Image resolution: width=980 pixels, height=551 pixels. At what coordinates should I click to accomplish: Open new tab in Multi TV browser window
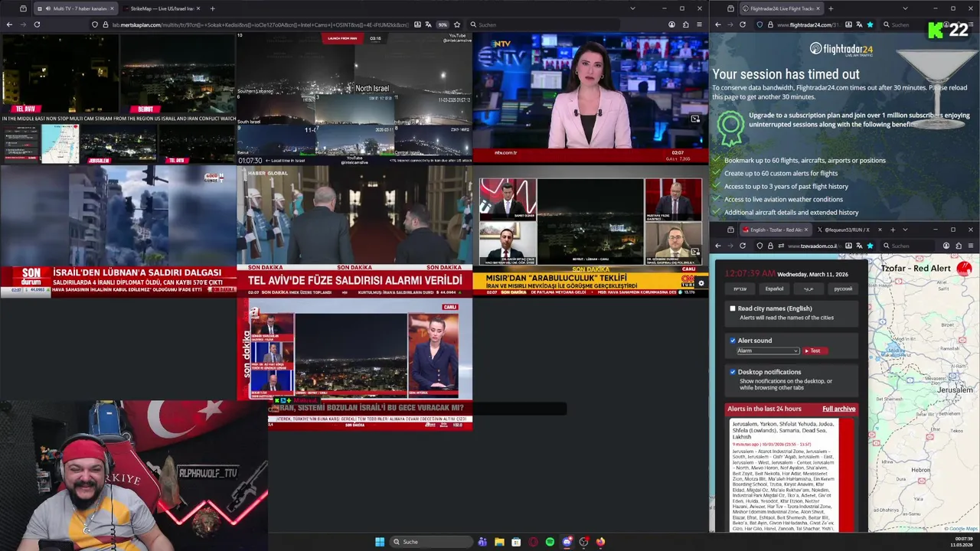pyautogui.click(x=212, y=8)
